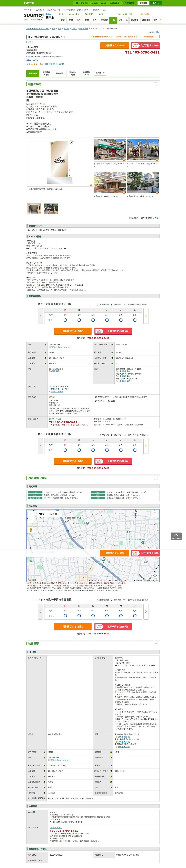The height and width of the screenshot is (868, 186).
Task: Click the ログイン button
Action: [x=156, y=3]
